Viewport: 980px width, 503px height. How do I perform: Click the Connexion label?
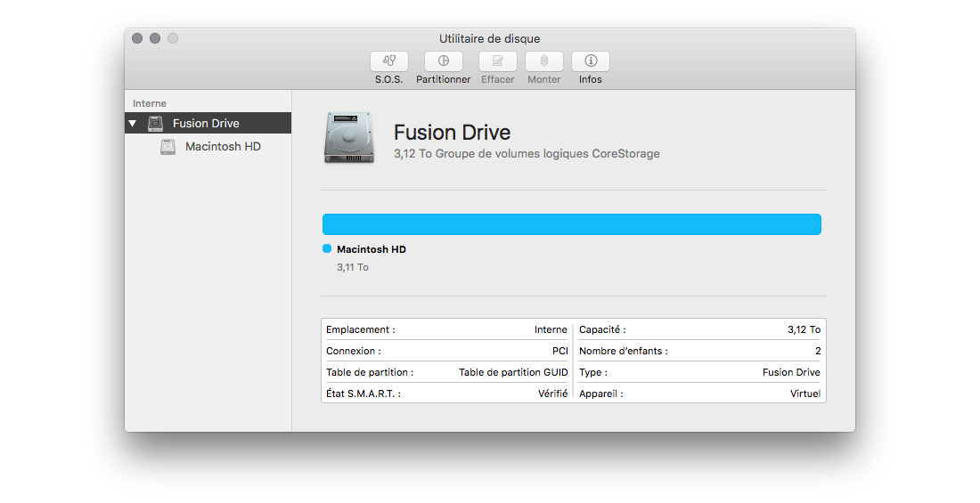[353, 351]
